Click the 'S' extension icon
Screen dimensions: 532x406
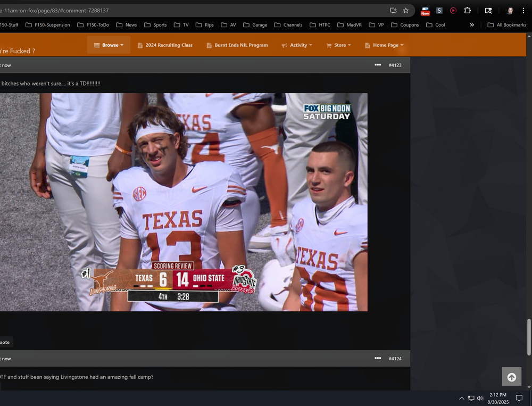[439, 10]
